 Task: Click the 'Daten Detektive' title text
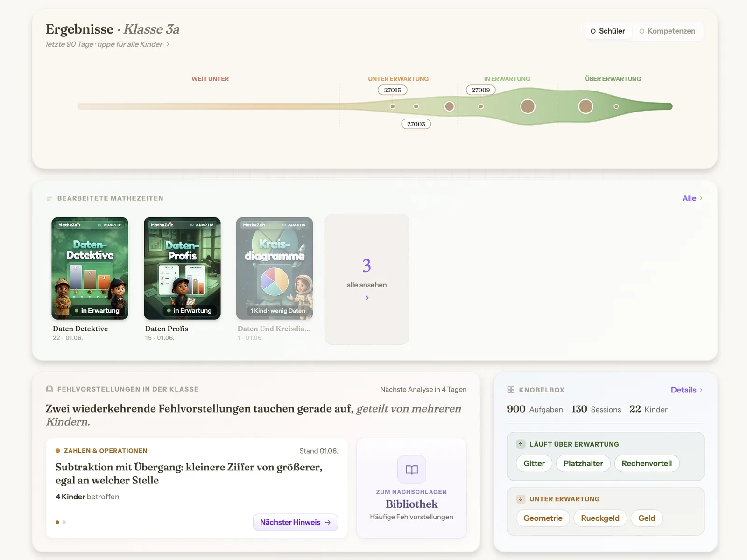click(80, 329)
